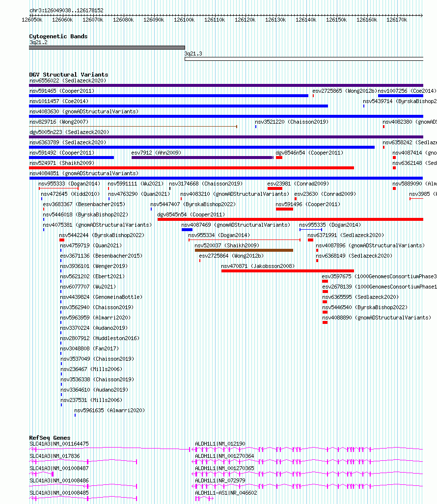437x504 pixels.
Task: Click the brown nsv520037 (Shaikh2009) variant bar
Action: tap(244, 250)
